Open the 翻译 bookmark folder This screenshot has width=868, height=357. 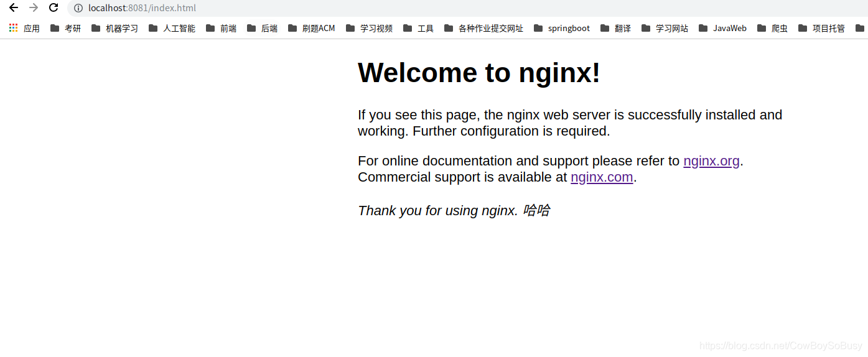click(615, 28)
